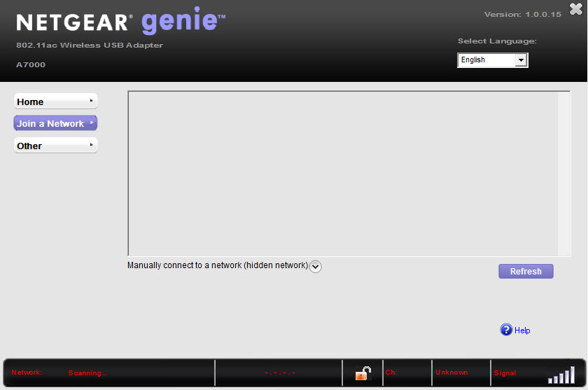Expand the manual hidden network chevron
This screenshot has width=588, height=390.
[316, 266]
